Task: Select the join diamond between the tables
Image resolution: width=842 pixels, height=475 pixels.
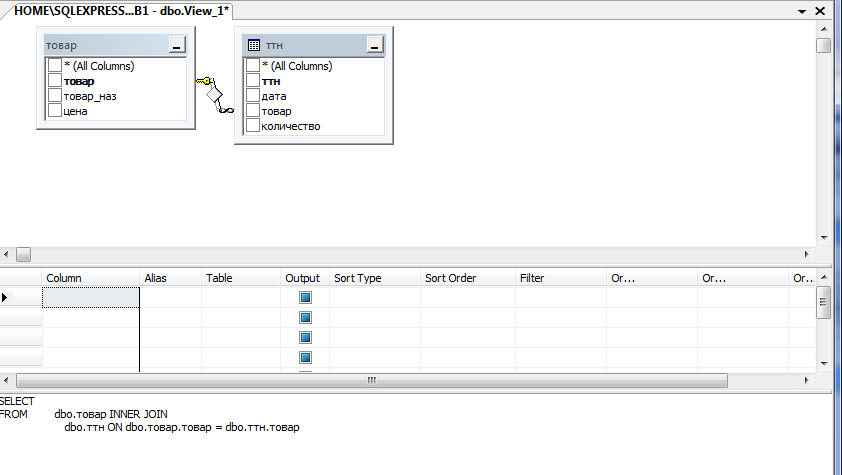Action: tap(215, 94)
